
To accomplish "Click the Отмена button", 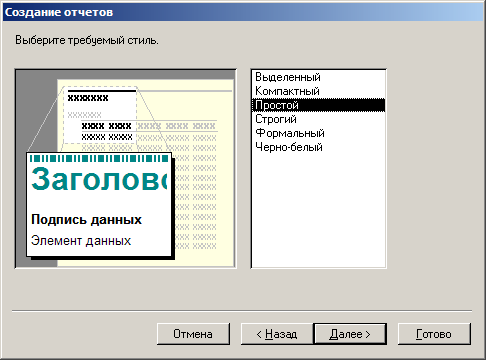I will (193, 334).
